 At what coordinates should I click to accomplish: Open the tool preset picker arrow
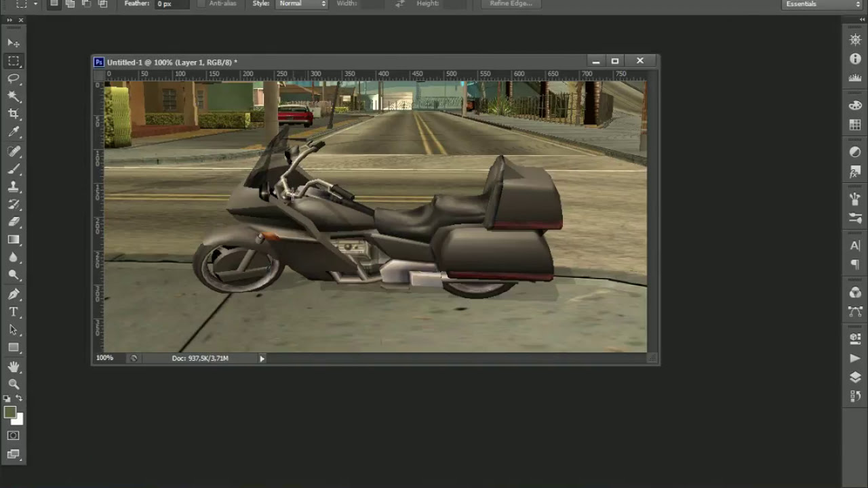[x=35, y=4]
